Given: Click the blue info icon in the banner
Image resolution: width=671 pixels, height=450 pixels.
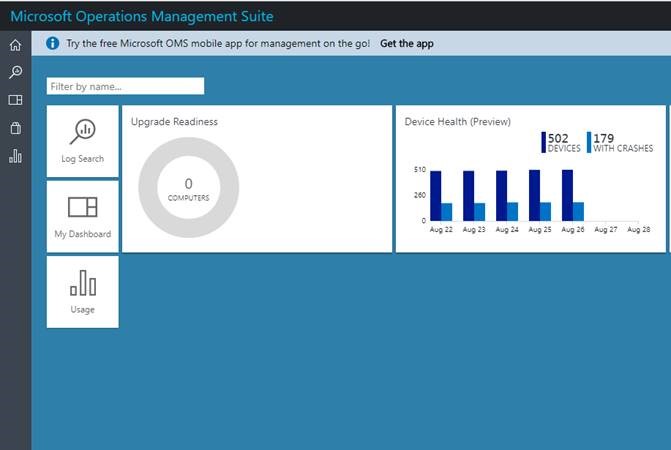Looking at the screenshot, I should coord(53,44).
